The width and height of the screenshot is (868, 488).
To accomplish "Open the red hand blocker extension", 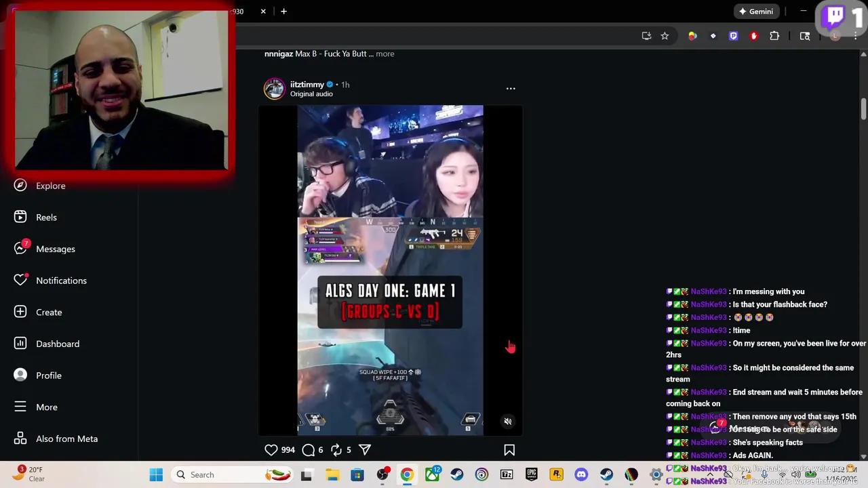I will point(753,36).
